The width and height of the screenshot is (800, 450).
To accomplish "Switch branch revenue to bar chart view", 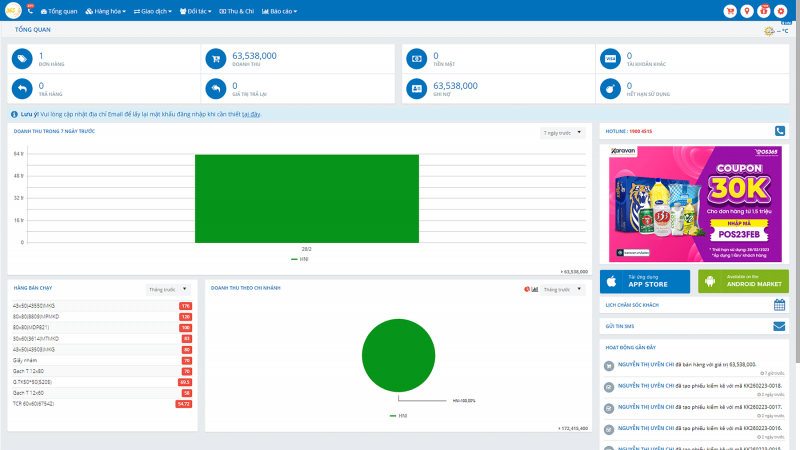I will coord(535,289).
